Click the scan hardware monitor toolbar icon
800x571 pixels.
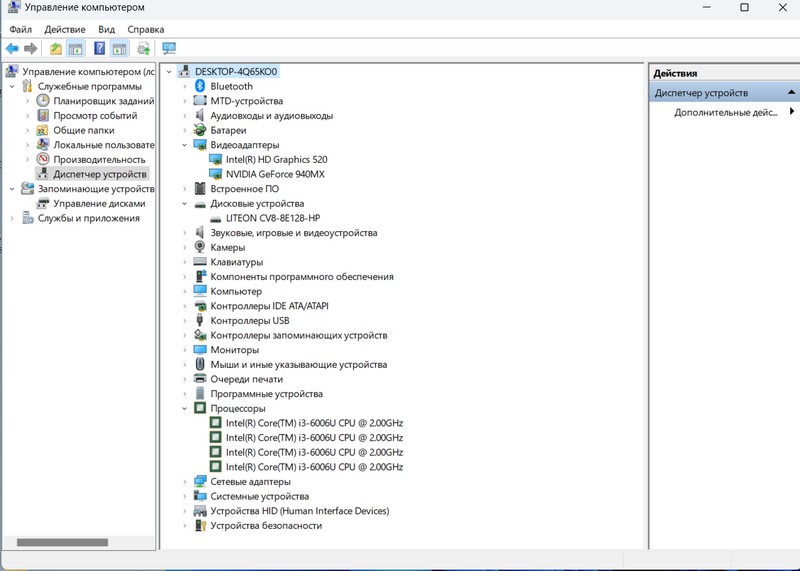click(x=169, y=49)
